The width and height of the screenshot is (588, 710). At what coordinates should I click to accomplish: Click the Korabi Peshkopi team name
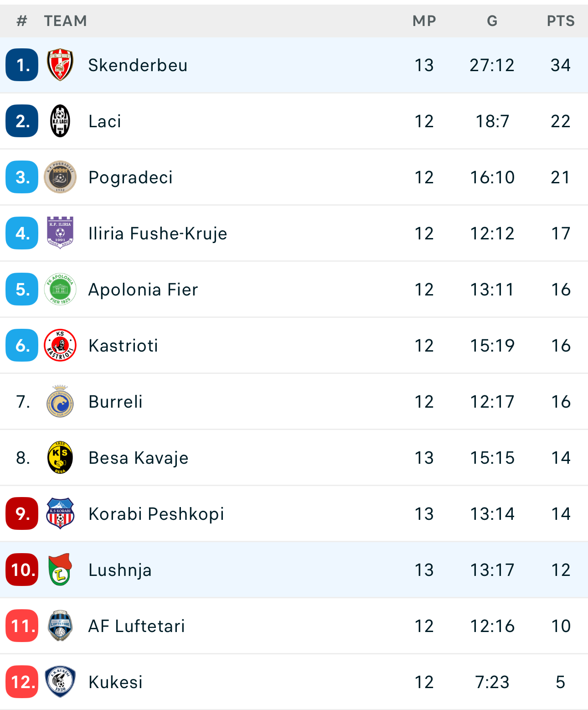coord(156,514)
